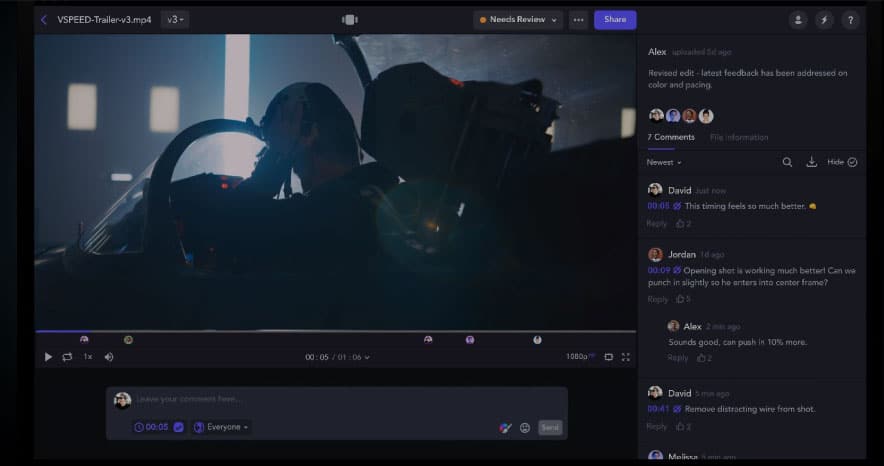Screen dimensions: 884x466
Task: Go back using the left arrow
Action: point(44,19)
